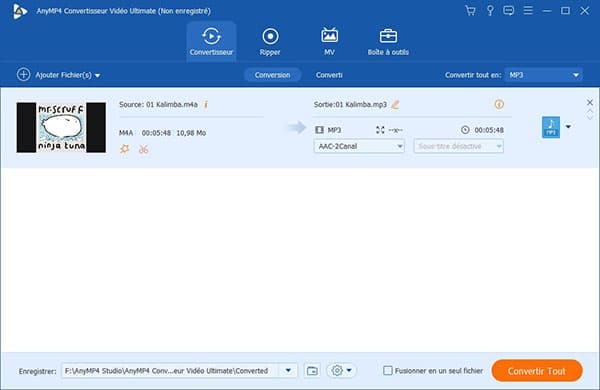
Task: Click the save path input field
Action: 171,370
